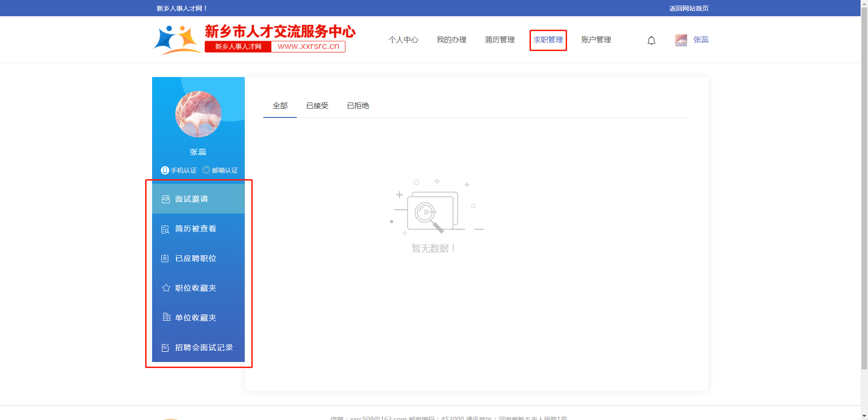Image resolution: width=868 pixels, height=420 pixels.
Task: Select the 全部 tab
Action: [x=280, y=106]
